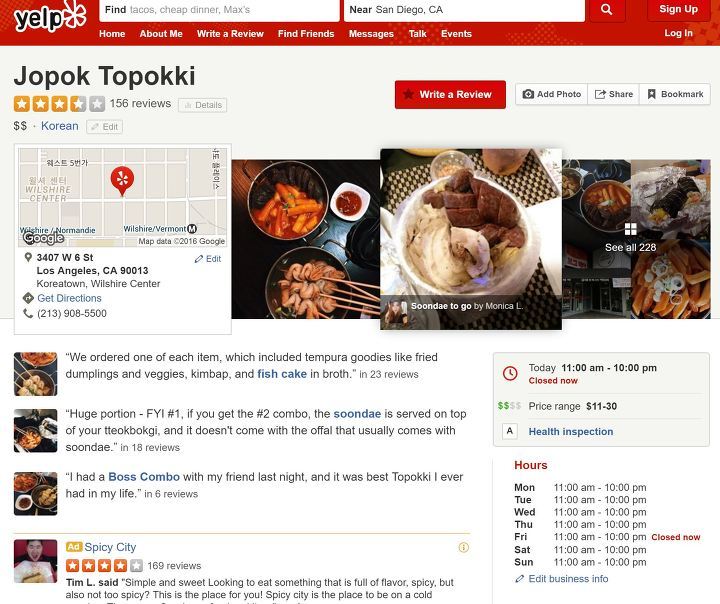Image resolution: width=720 pixels, height=604 pixels.
Task: Open the Soondae to go photo
Action: click(x=471, y=239)
